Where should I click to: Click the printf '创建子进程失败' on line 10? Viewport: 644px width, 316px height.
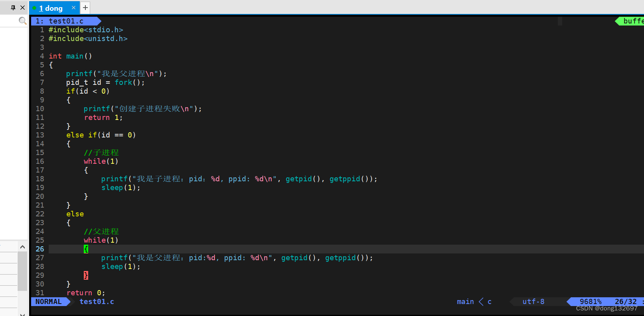click(143, 109)
